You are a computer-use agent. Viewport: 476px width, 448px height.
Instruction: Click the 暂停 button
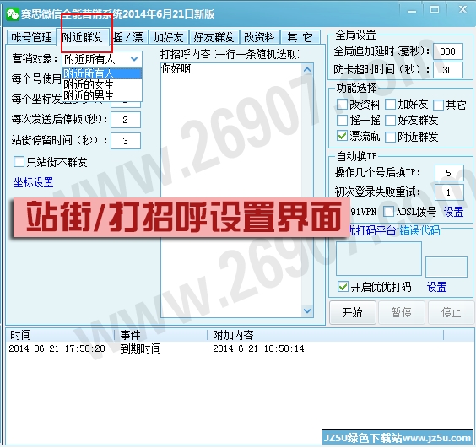click(402, 312)
